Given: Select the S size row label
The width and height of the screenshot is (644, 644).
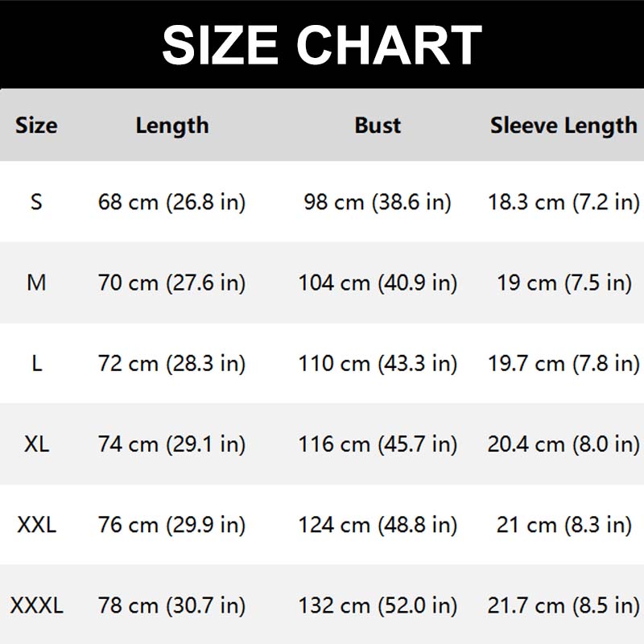Looking at the screenshot, I should point(36,201).
